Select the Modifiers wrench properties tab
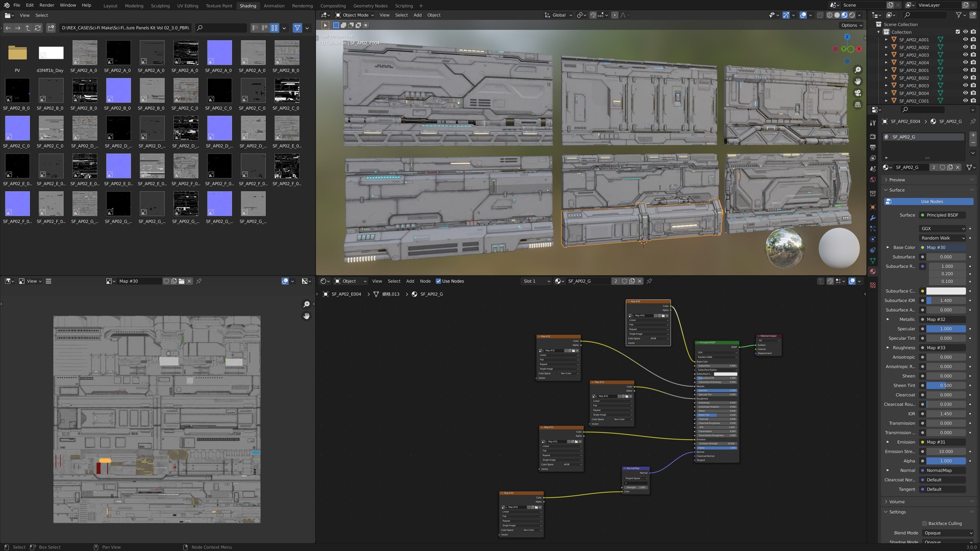This screenshot has width=980, height=551. [x=873, y=218]
